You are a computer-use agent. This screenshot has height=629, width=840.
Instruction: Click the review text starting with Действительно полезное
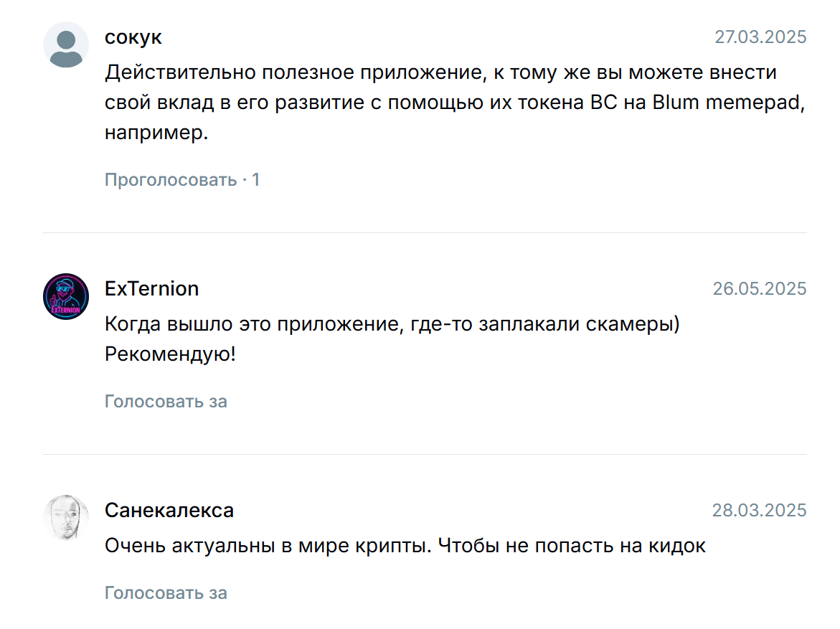456,103
